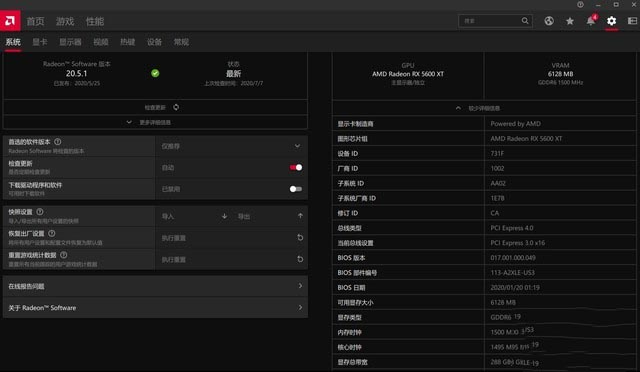Click the PCI Express 4.0 bus type value
This screenshot has height=372, width=640.
(x=512, y=228)
